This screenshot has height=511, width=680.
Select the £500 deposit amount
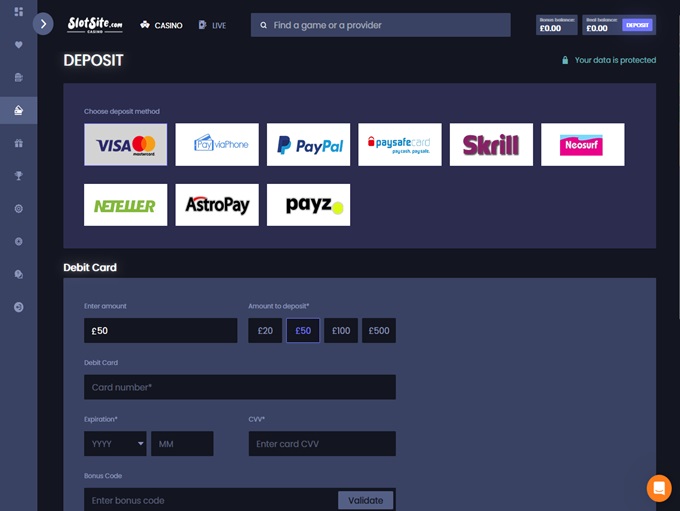coord(379,331)
